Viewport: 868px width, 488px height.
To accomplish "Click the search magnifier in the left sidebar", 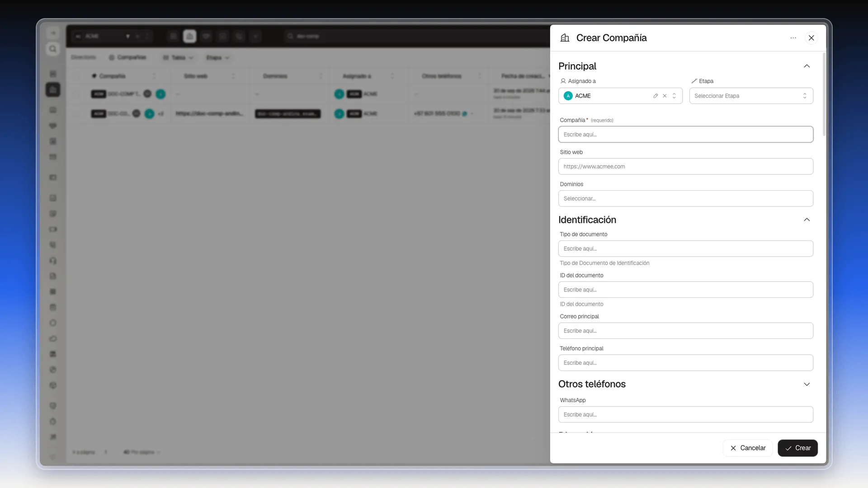I will [53, 49].
